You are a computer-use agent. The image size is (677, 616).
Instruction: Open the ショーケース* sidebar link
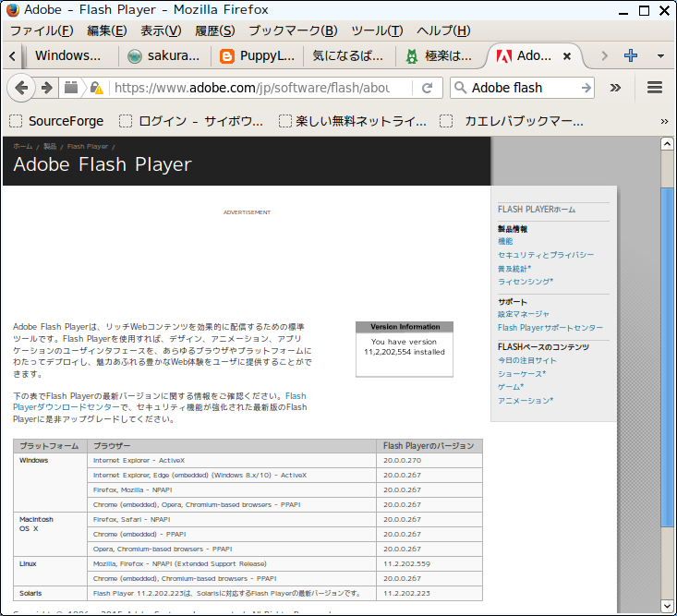[x=522, y=374]
